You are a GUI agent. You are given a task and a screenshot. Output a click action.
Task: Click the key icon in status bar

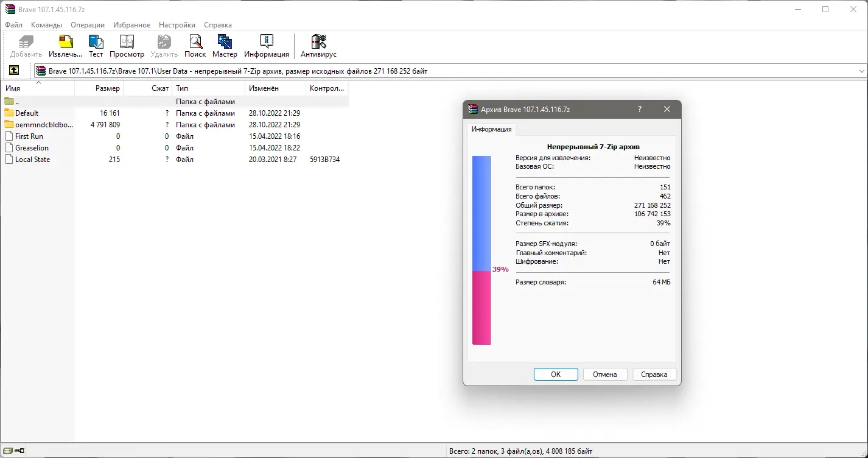coord(19,451)
